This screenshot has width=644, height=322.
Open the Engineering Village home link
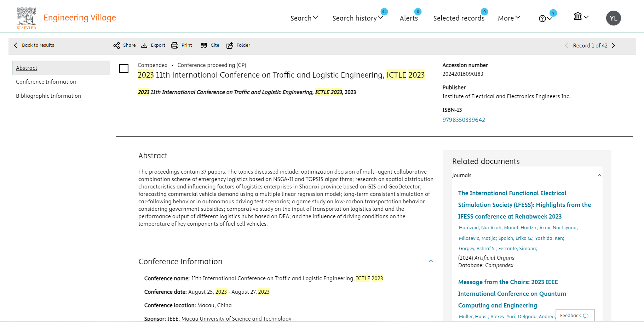click(80, 18)
